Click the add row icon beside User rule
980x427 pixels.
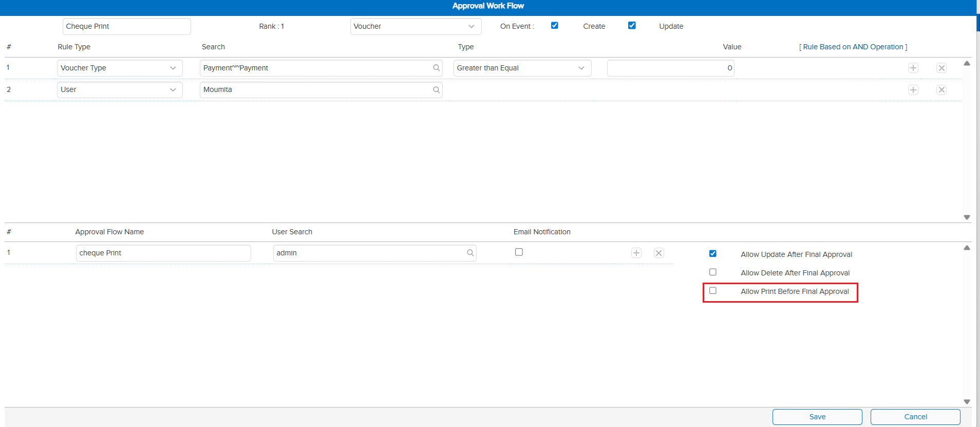pyautogui.click(x=913, y=90)
